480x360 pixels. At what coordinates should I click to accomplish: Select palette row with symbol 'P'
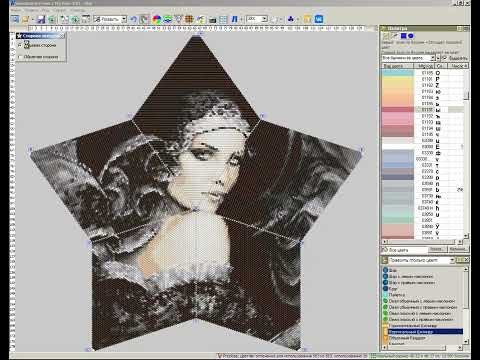423,79
